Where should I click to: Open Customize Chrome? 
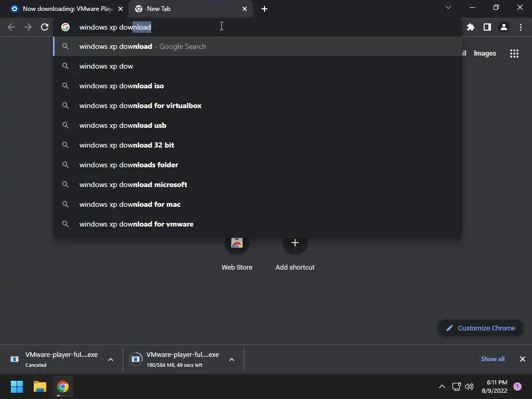point(481,328)
